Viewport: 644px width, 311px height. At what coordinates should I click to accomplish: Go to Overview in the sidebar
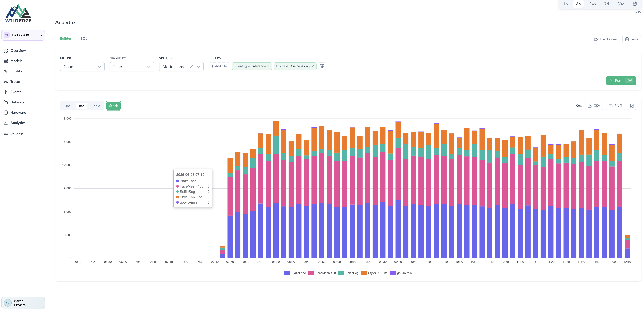[x=18, y=51]
